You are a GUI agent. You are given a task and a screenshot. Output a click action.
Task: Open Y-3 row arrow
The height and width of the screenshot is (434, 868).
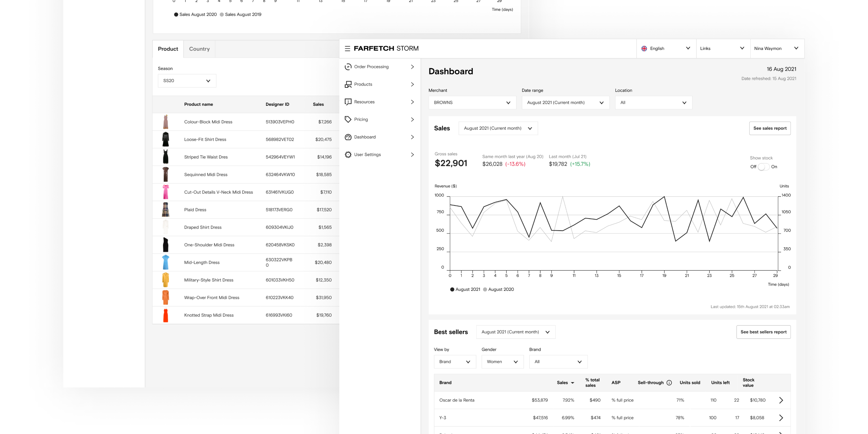781,417
